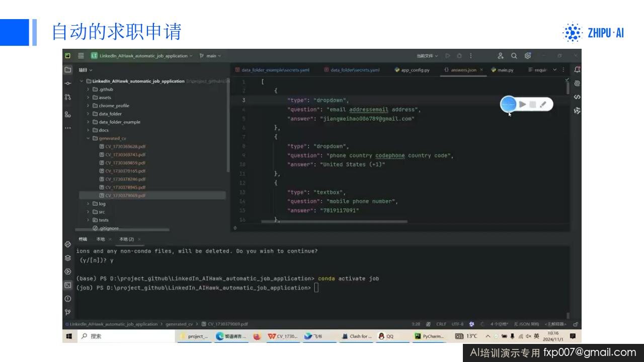Open the main git branch dropdown

tap(210, 56)
